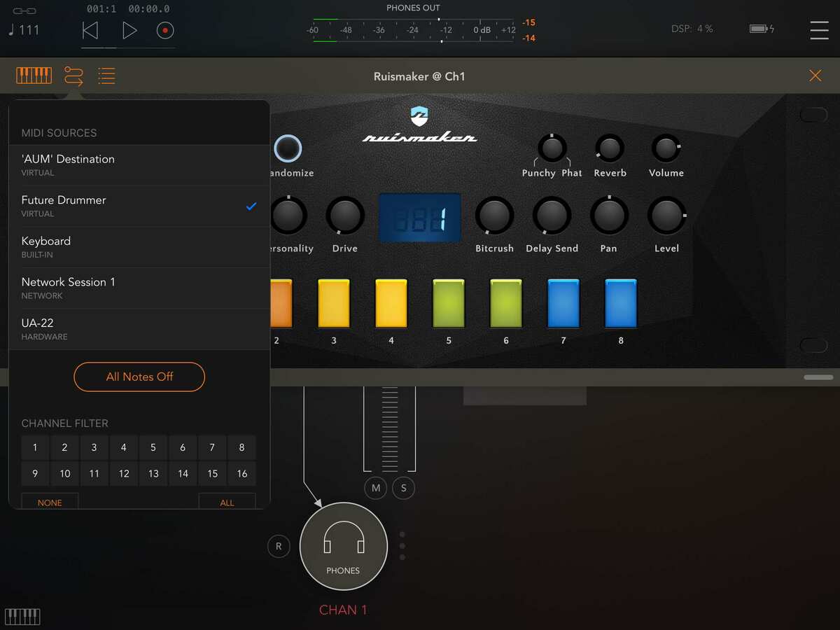The height and width of the screenshot is (630, 840).
Task: Toggle channel filter 15
Action: pos(212,474)
